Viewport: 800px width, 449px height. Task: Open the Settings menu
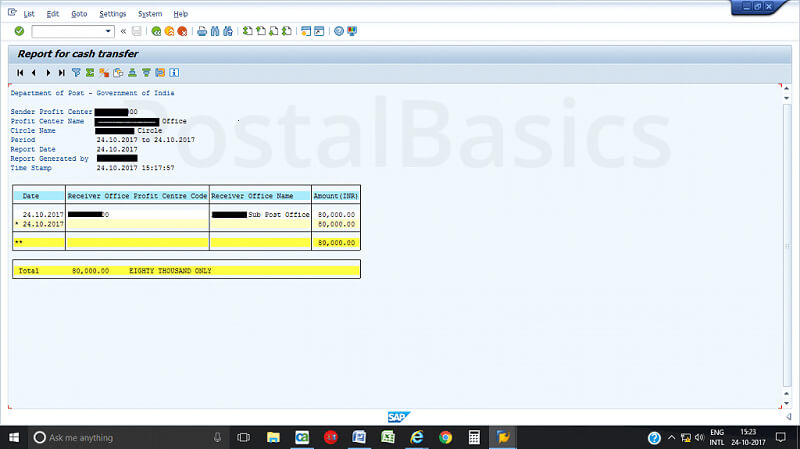click(x=113, y=14)
